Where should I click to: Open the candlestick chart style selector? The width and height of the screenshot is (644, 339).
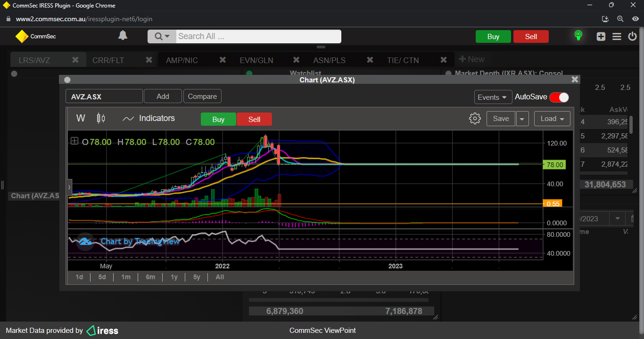click(101, 119)
